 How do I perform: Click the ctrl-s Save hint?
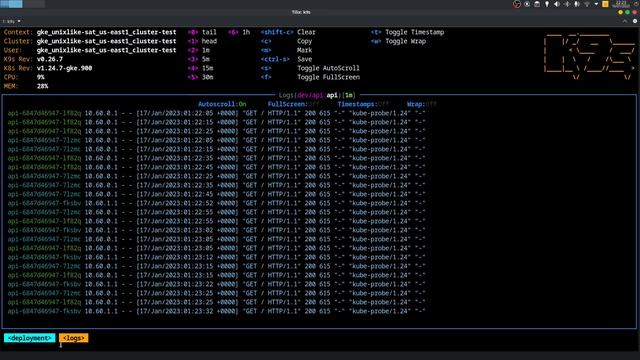point(287,59)
